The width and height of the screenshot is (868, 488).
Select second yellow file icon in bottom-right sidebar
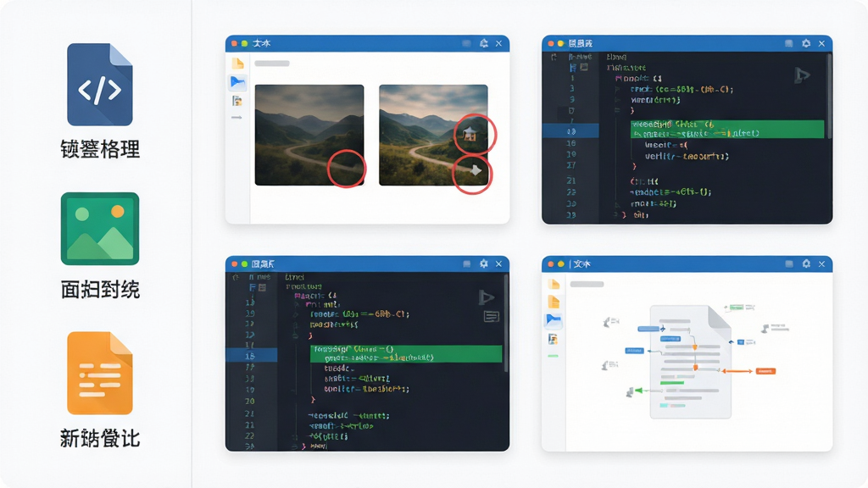click(x=554, y=302)
